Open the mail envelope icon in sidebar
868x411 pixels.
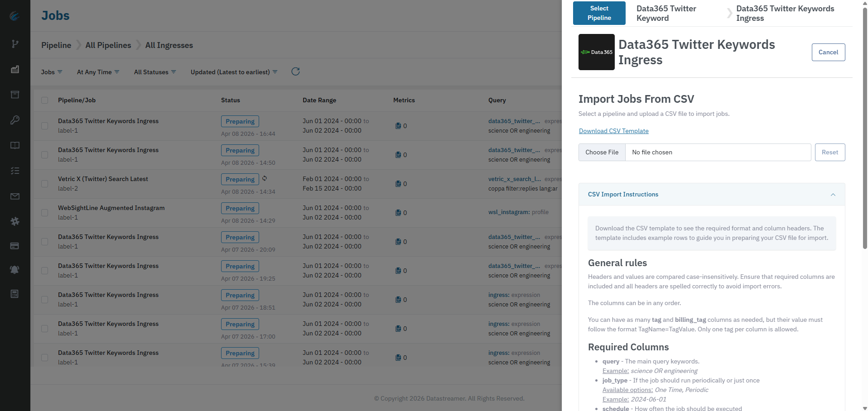tap(15, 196)
